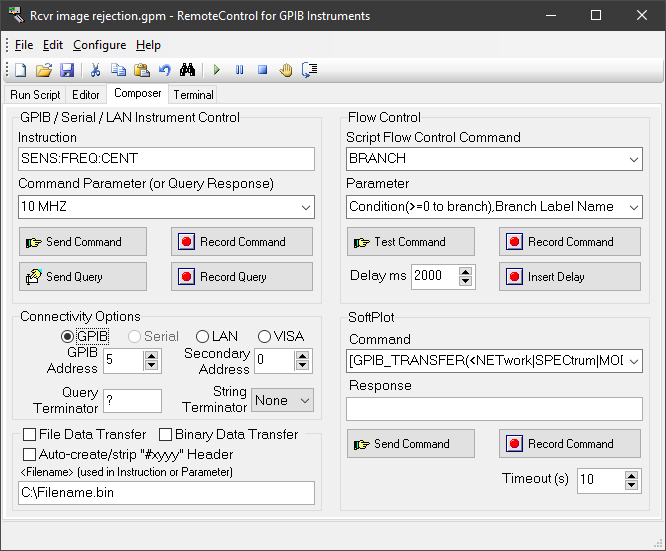Expand the Command Parameter 10 MHZ dropdown
666x551 pixels.
pyautogui.click(x=304, y=208)
